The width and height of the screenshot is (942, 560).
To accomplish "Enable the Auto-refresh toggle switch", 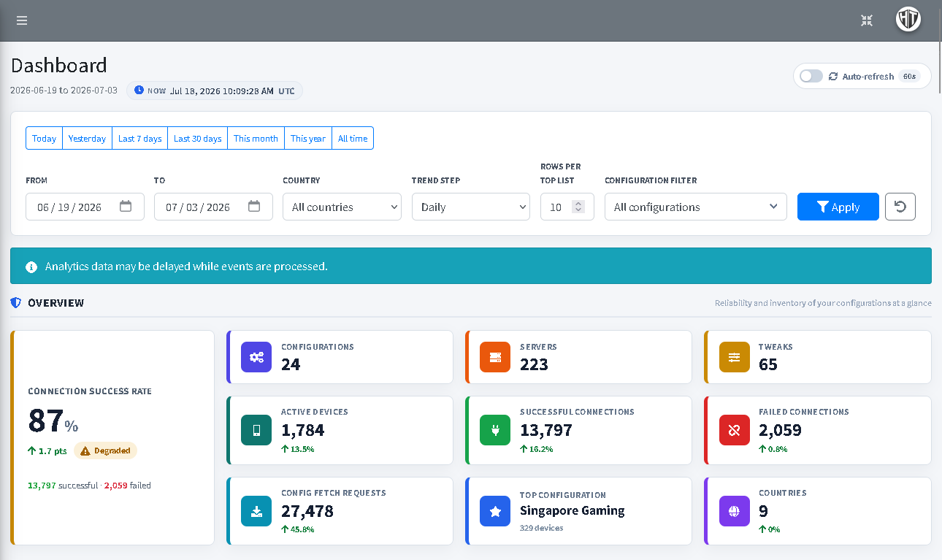I will tap(811, 76).
